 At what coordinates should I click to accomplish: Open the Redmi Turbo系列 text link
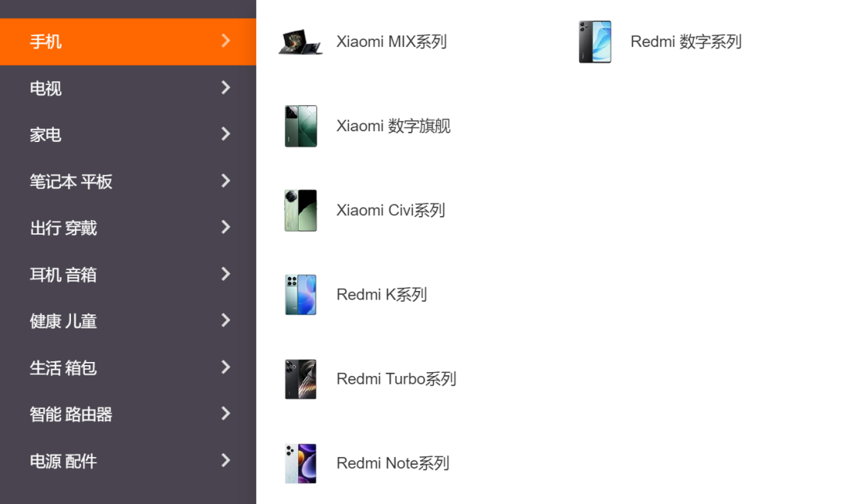[x=397, y=379]
